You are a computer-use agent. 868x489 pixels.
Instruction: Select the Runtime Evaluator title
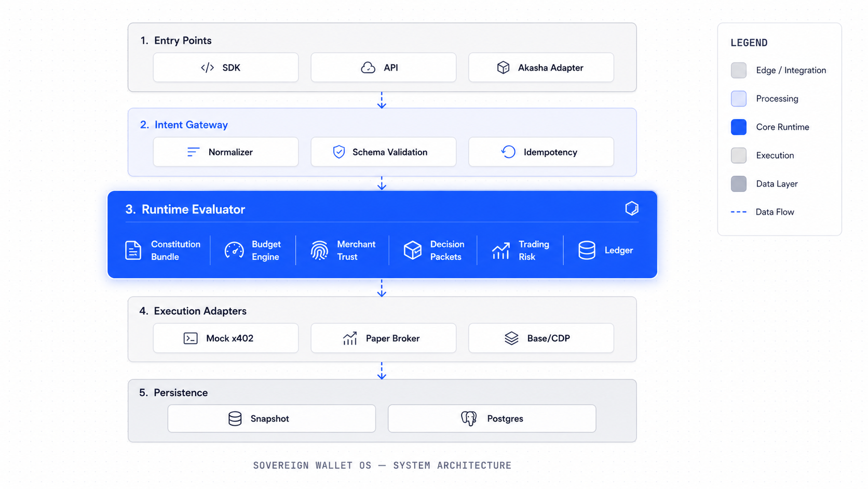tap(185, 209)
